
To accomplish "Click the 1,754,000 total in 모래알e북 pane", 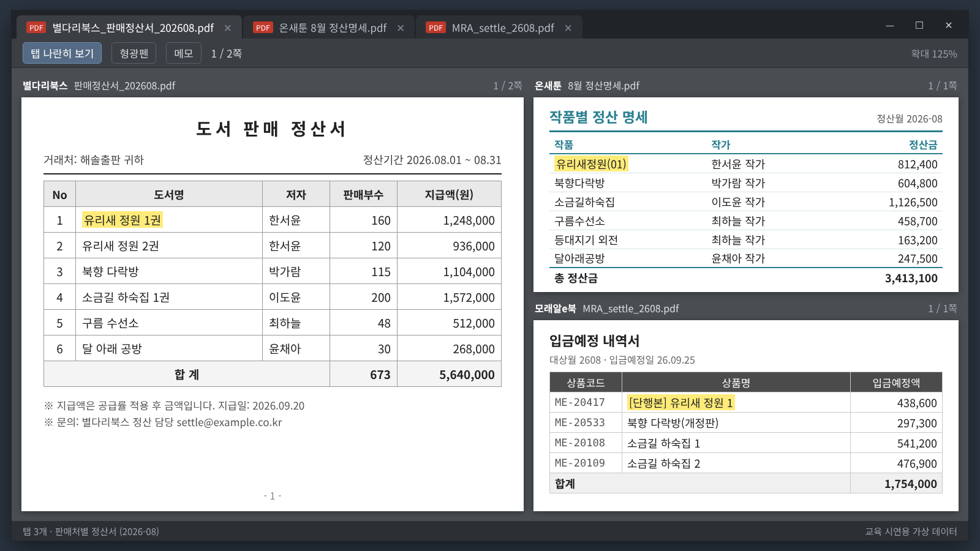I will pos(911,484).
